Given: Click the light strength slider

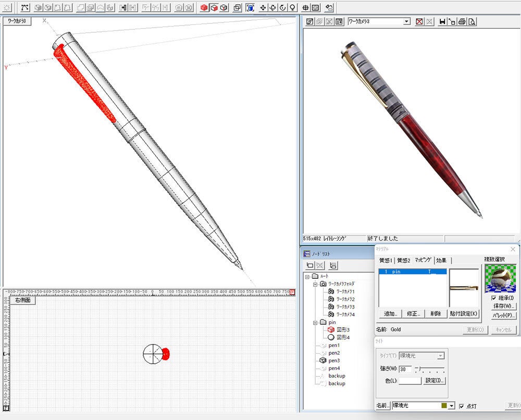Looking at the screenshot, I should tap(429, 369).
